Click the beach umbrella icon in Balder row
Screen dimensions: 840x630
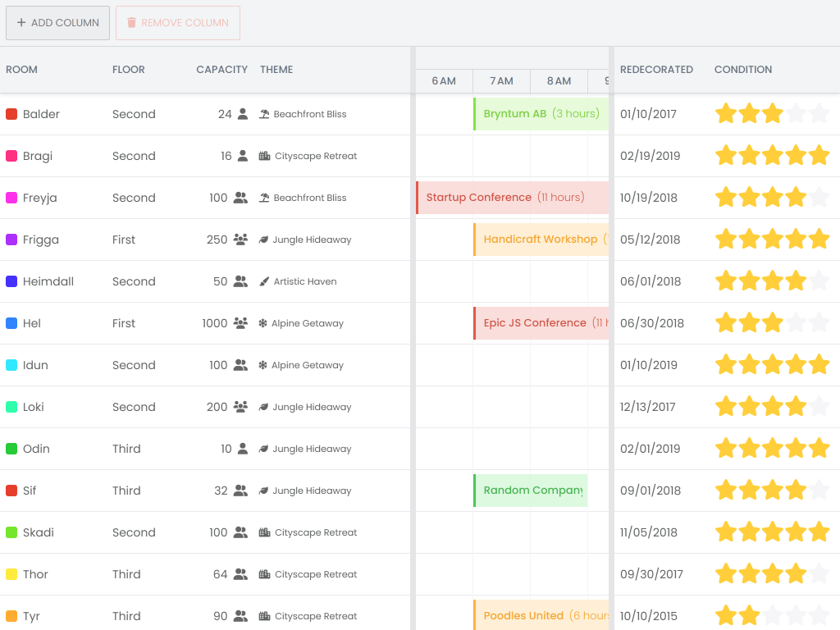pyautogui.click(x=264, y=114)
